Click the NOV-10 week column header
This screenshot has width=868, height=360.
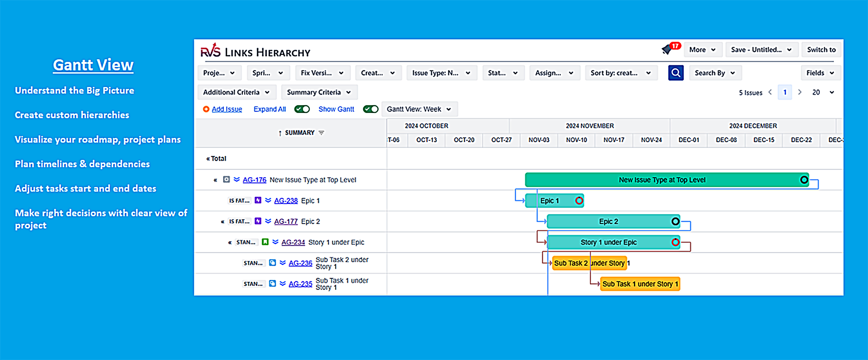576,140
